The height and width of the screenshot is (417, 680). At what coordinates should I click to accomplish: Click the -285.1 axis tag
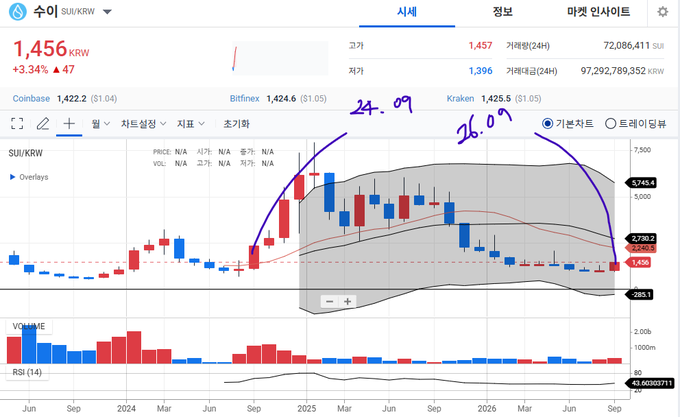coord(639,295)
